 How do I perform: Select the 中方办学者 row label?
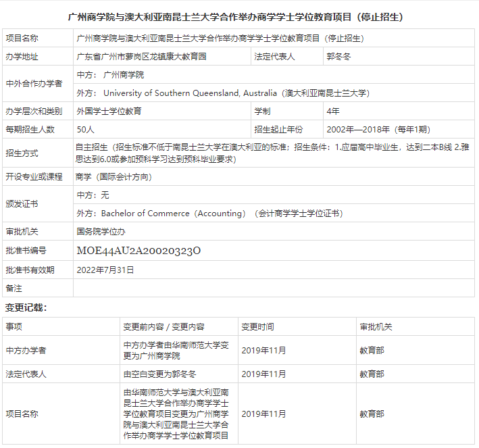pyautogui.click(x=26, y=350)
